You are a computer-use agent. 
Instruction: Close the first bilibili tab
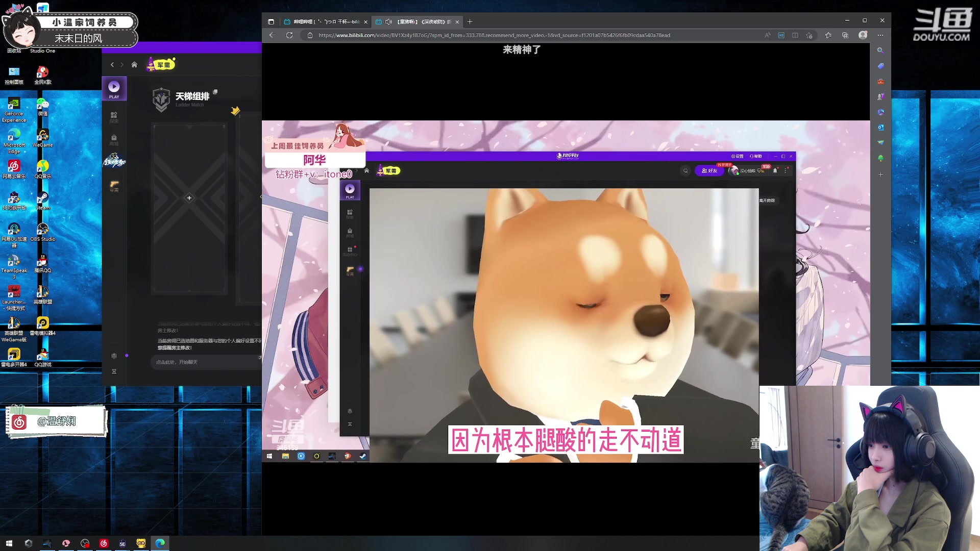coord(365,22)
